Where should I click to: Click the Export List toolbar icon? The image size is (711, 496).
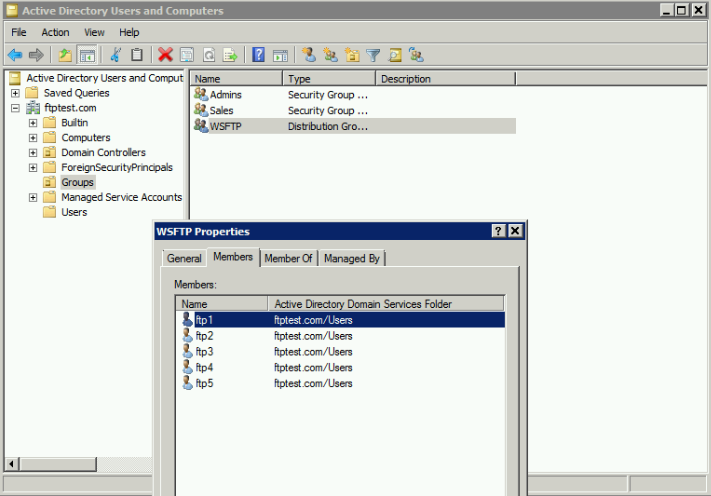point(230,55)
